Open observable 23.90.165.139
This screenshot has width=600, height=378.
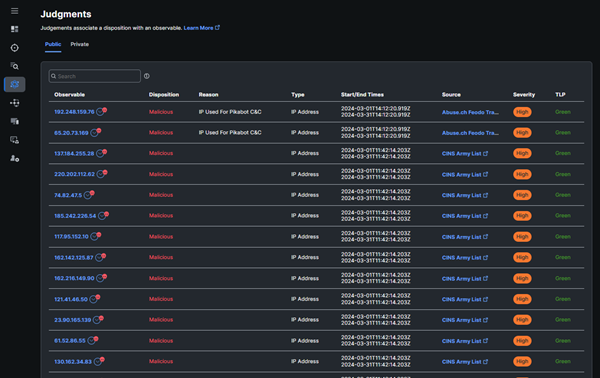click(x=73, y=320)
